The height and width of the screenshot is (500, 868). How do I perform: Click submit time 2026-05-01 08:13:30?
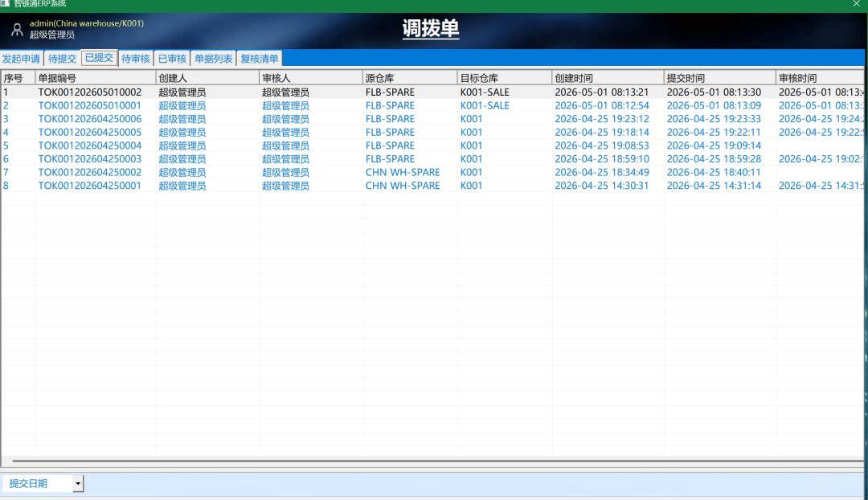(714, 92)
